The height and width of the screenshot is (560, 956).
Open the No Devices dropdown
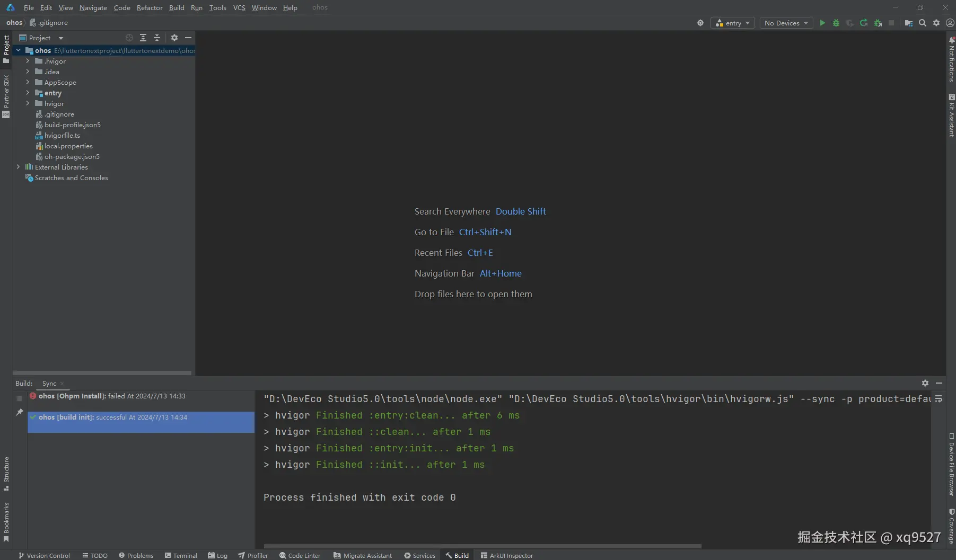click(786, 23)
